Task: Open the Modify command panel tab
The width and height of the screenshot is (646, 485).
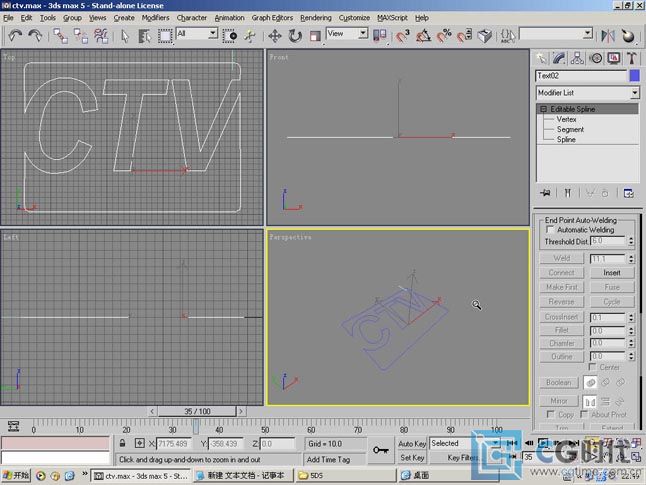Action: 559,58
